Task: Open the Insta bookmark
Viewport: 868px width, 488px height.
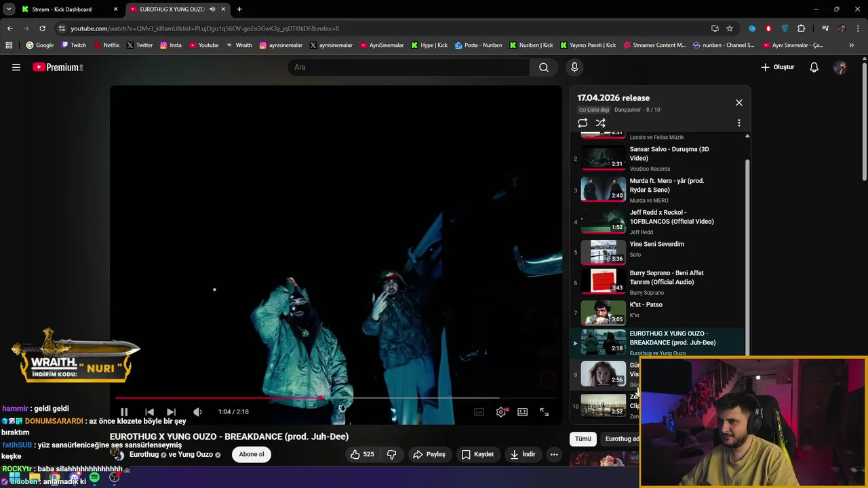Action: 171,45
